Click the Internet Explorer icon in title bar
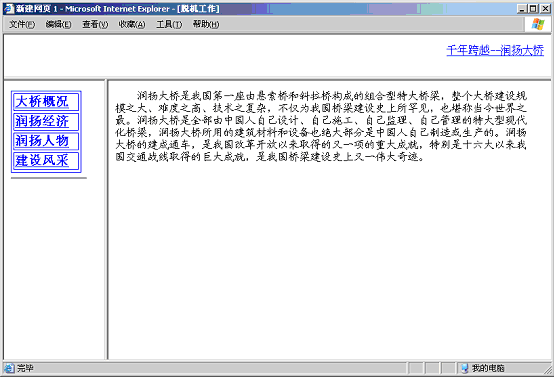Viewport: 554px width, 377px height. click(x=9, y=8)
